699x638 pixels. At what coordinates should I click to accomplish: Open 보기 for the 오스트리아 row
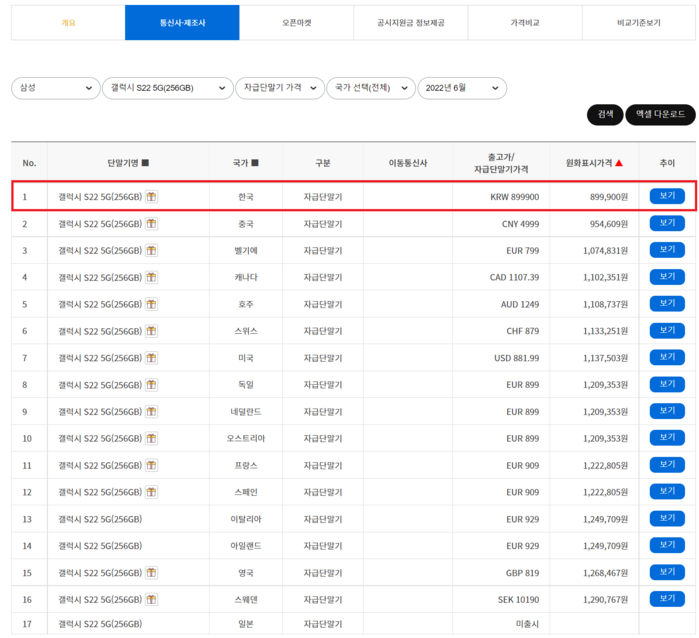[x=667, y=438]
